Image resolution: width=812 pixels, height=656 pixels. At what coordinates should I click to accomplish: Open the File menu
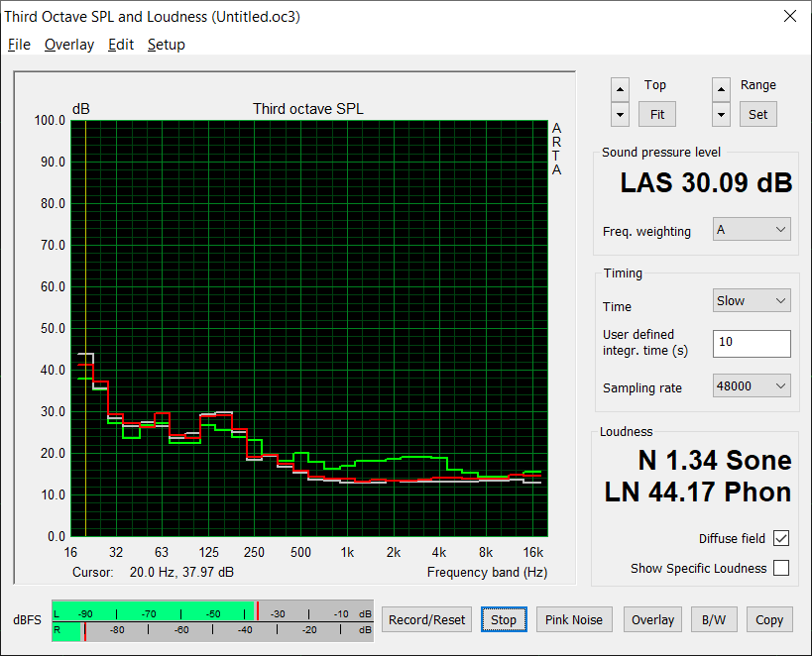tap(19, 45)
